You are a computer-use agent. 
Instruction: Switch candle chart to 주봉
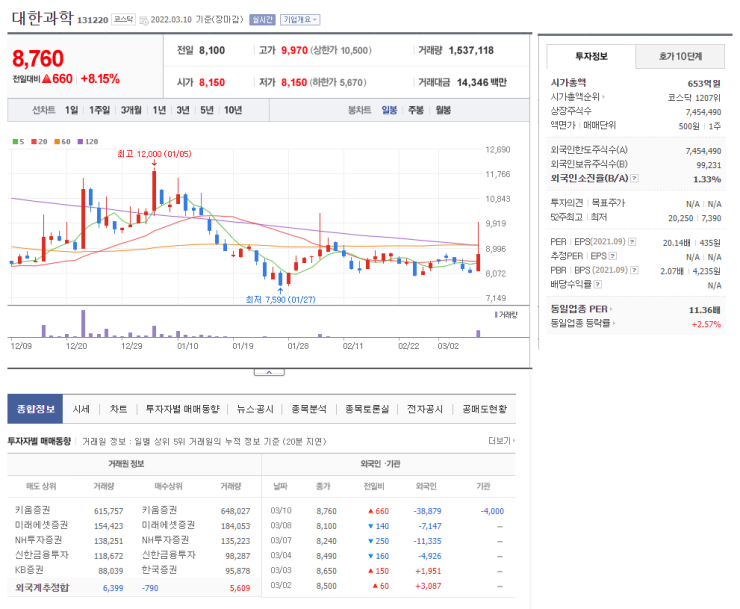pyautogui.click(x=416, y=110)
